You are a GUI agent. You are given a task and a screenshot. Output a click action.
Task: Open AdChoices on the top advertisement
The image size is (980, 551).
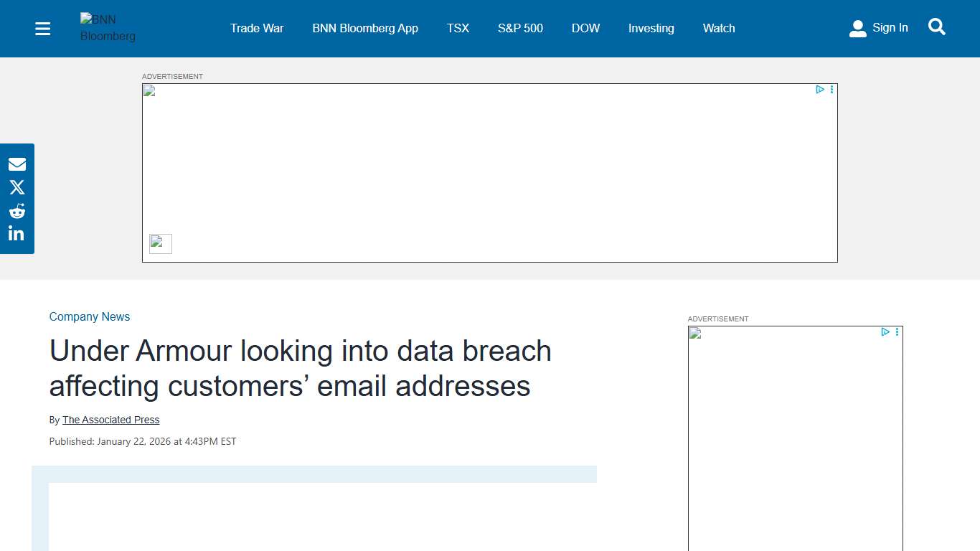pyautogui.click(x=820, y=89)
